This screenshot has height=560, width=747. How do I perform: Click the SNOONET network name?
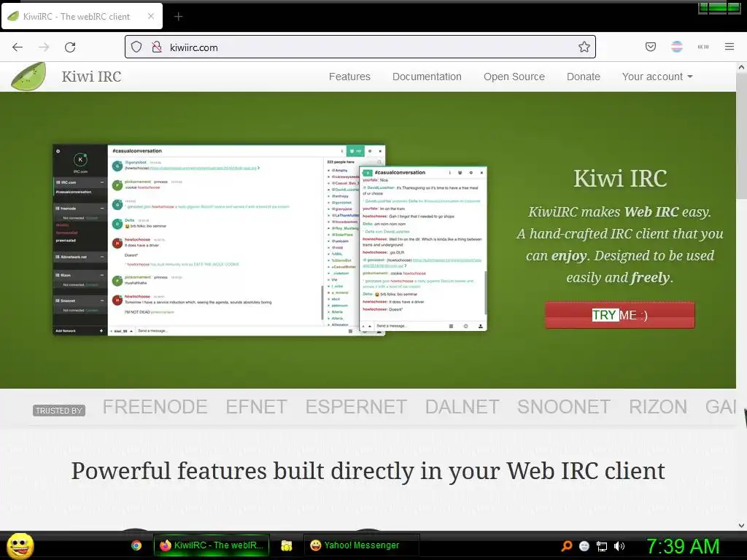pos(564,407)
